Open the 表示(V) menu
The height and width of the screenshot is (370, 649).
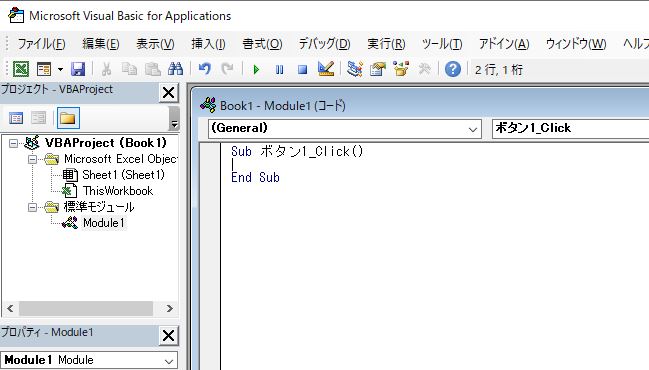pyautogui.click(x=155, y=43)
